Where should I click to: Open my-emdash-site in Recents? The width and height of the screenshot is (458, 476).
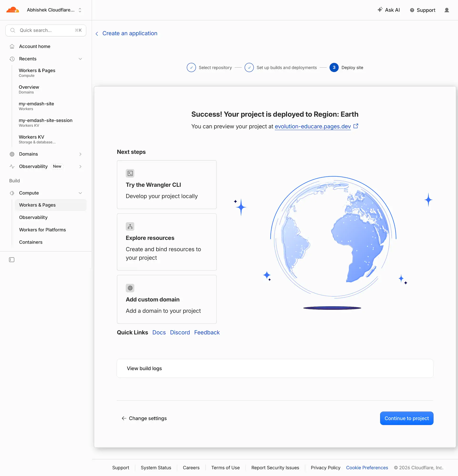pos(36,106)
